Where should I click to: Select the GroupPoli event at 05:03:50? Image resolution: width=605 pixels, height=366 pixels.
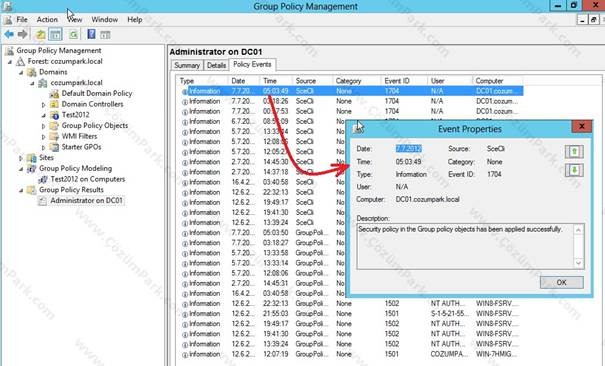(349, 233)
